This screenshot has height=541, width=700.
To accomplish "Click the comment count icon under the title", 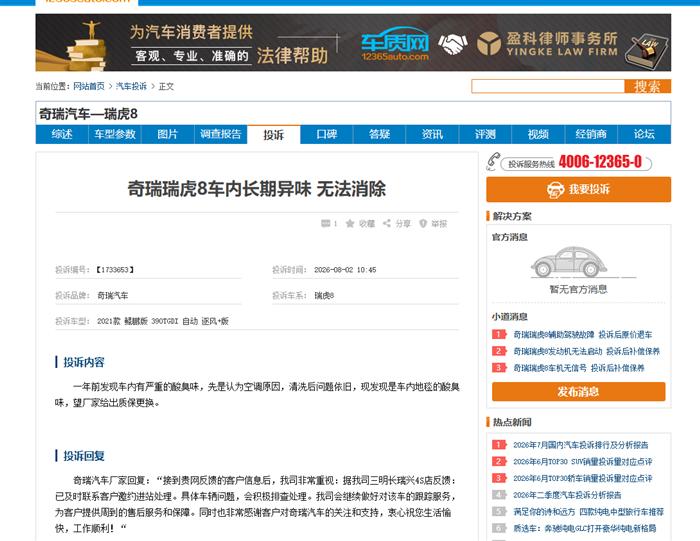I will [325, 223].
